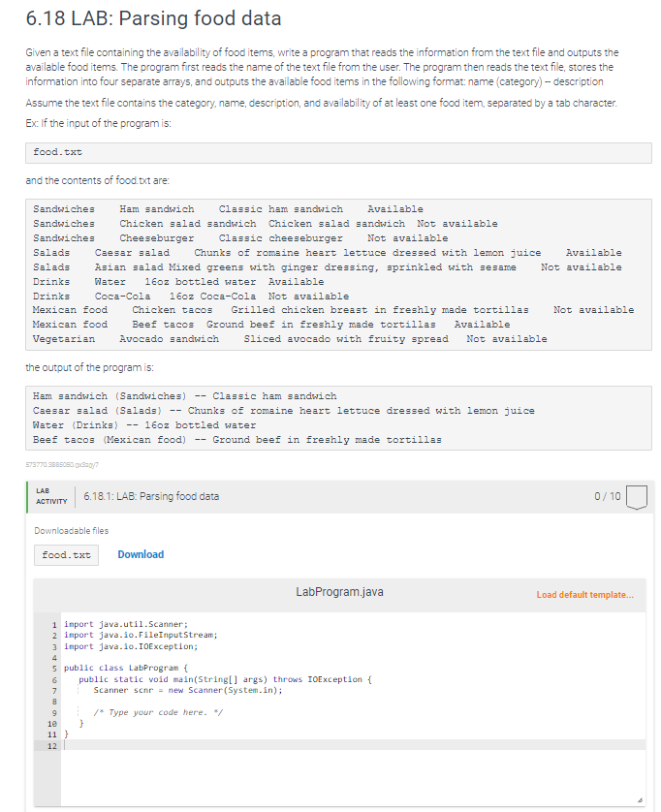
Task: Click line 'import java.util.Scanner;' in editor
Action: click(126, 624)
